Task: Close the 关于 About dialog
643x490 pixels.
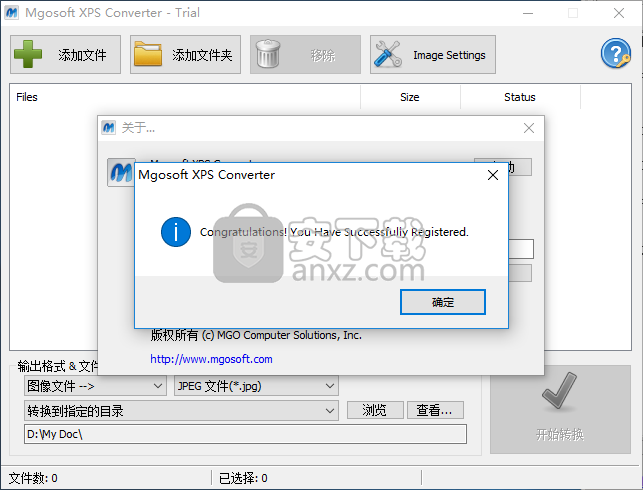Action: coord(529,128)
